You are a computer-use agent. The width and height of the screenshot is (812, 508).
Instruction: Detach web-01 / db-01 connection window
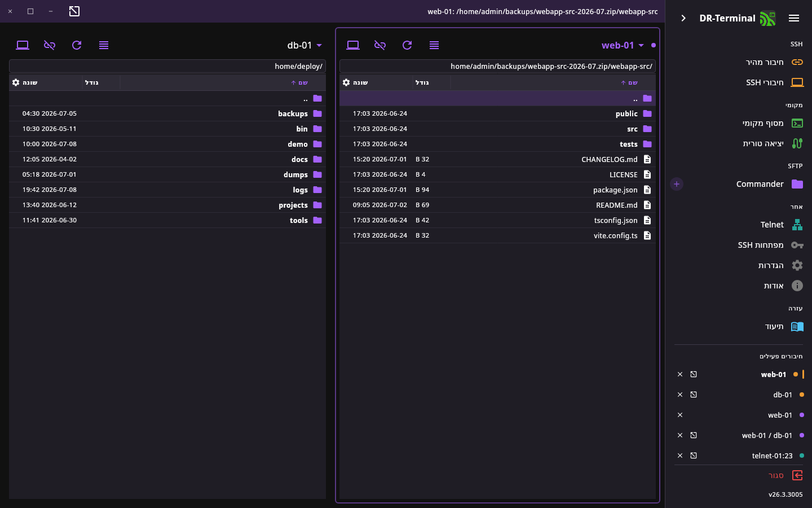point(694,435)
